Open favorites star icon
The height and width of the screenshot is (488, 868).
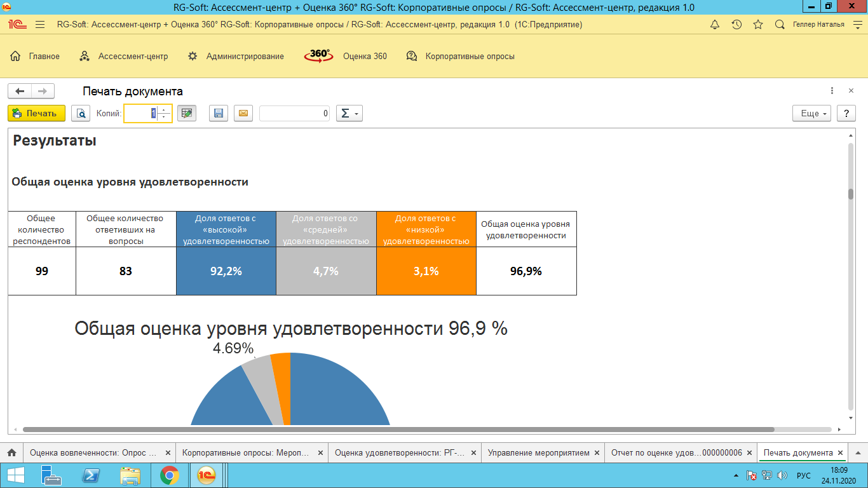(x=758, y=25)
